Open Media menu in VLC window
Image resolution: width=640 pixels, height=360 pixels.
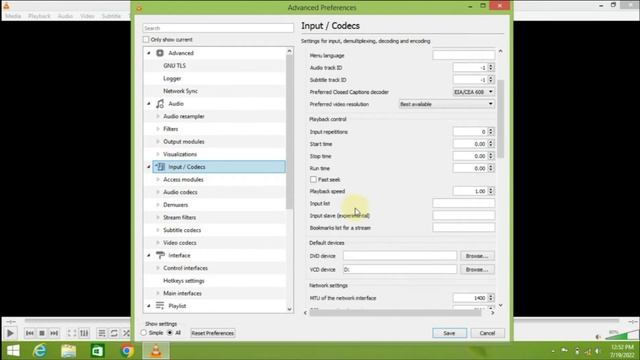coord(13,16)
